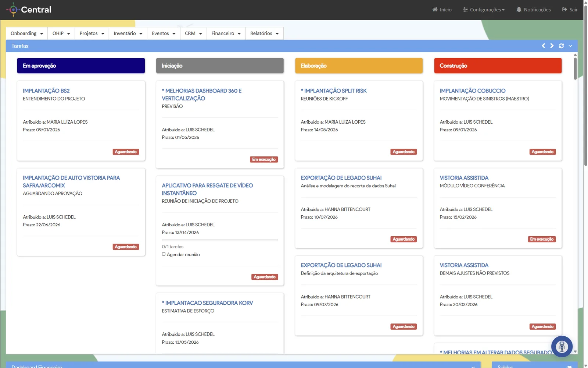The height and width of the screenshot is (368, 588).
Task: Go to previous Tarefas page arrow
Action: (x=543, y=46)
